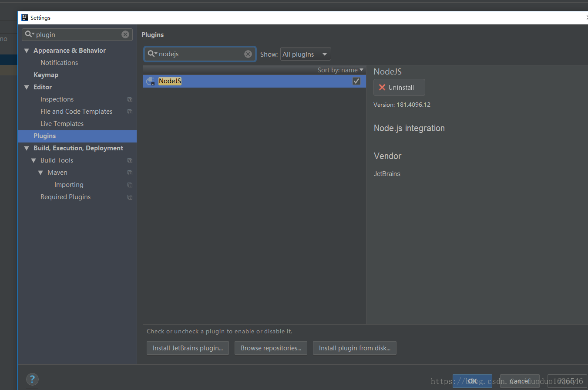This screenshot has height=390, width=588.
Task: Click project-level icon next to Maven
Action: point(130,173)
